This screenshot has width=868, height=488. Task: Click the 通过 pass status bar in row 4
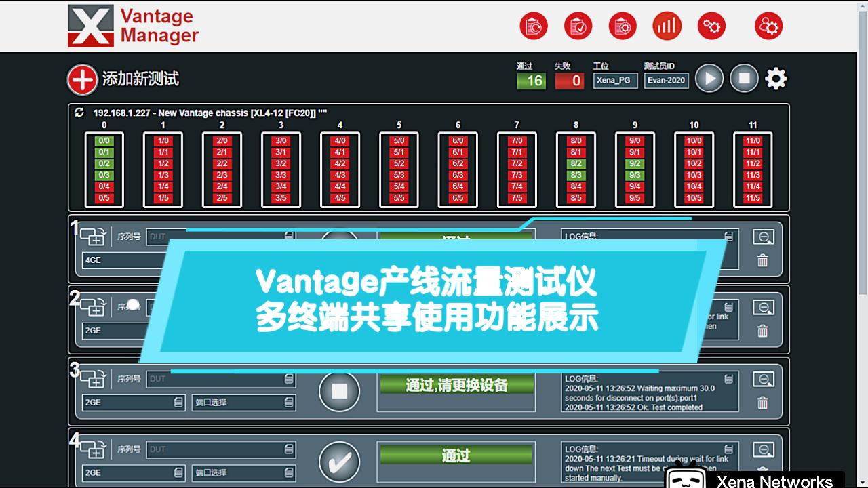tap(456, 456)
